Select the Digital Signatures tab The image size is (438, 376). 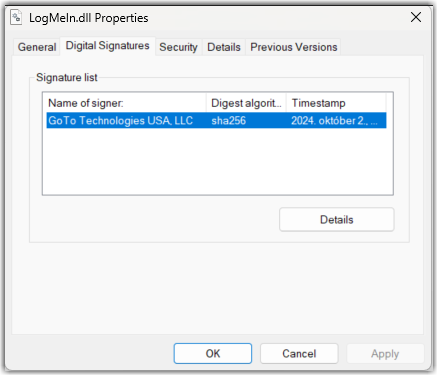point(107,46)
